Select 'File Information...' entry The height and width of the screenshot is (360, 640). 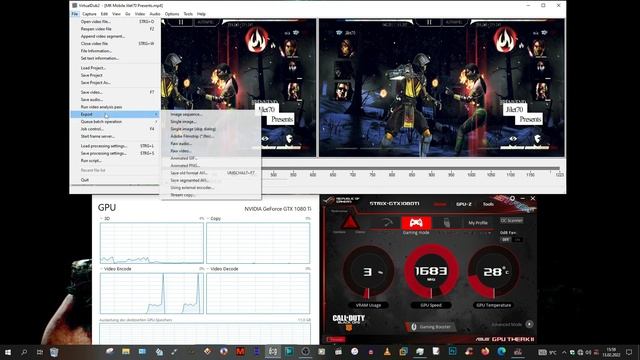[x=116, y=51]
